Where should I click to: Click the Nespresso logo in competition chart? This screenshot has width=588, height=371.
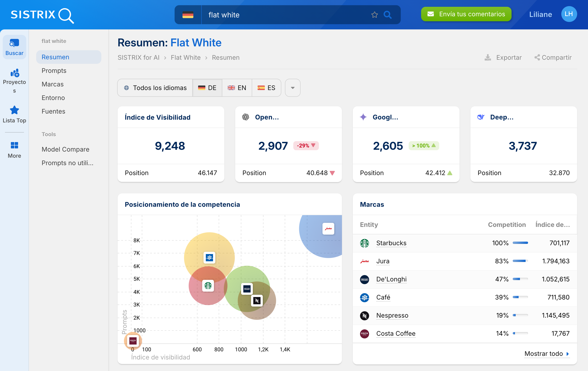(257, 300)
